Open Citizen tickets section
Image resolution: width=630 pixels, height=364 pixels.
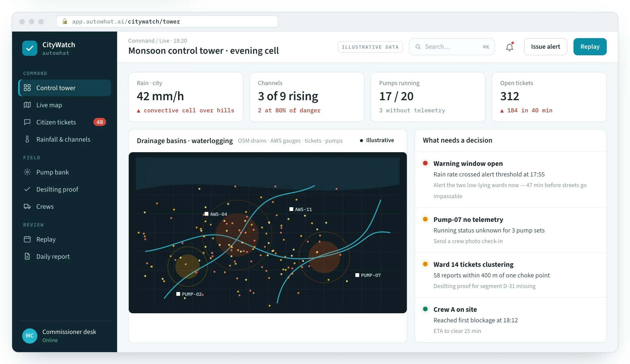pos(65,122)
